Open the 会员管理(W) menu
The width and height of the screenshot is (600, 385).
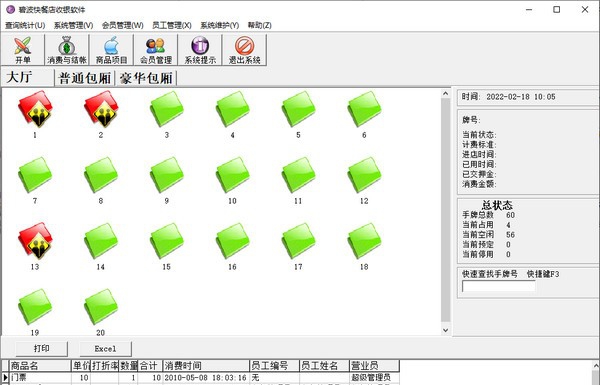122,25
